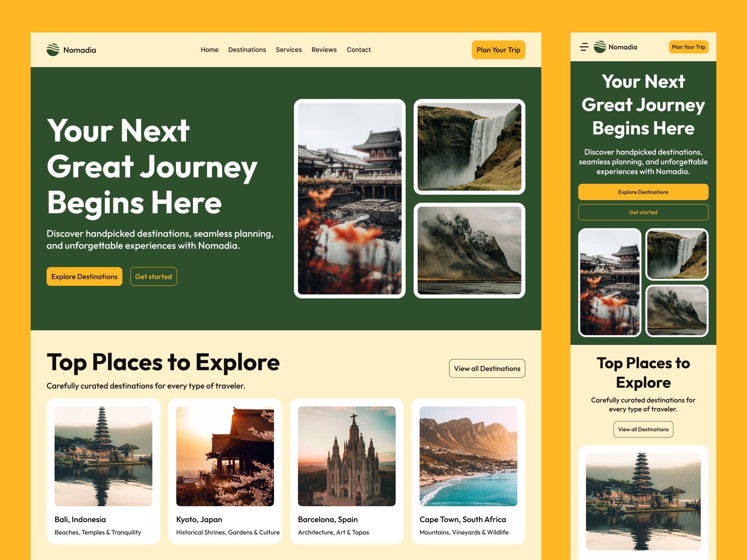Screen dimensions: 747x560
Task: Open Destinations in the navigation bar
Action: [247, 50]
